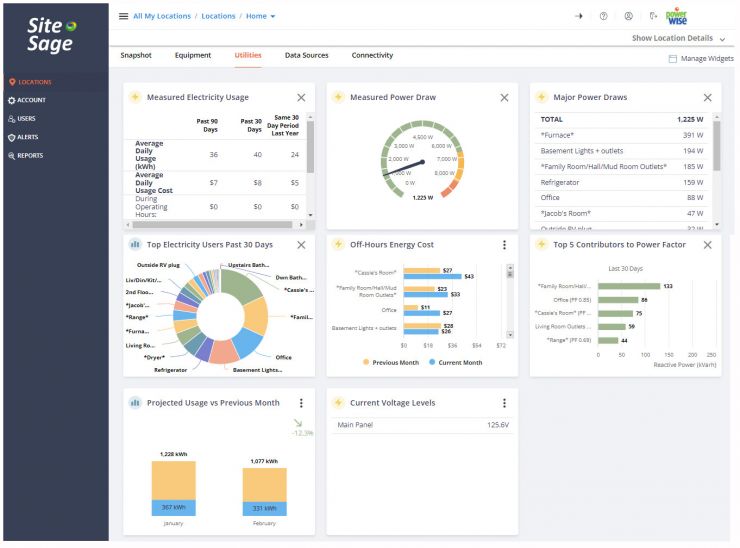Open Off-Hours Energy Cost options menu
Image resolution: width=740 pixels, height=548 pixels.
coord(504,245)
